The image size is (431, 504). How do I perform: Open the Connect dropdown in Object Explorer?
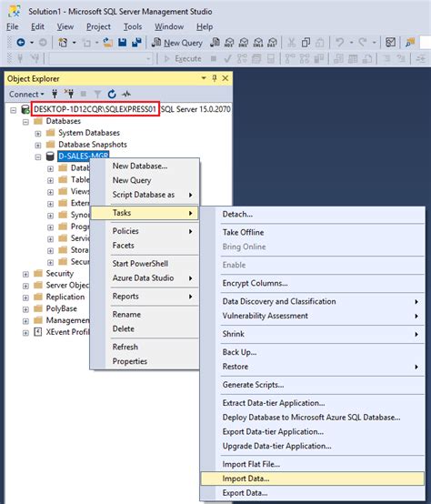coord(26,95)
